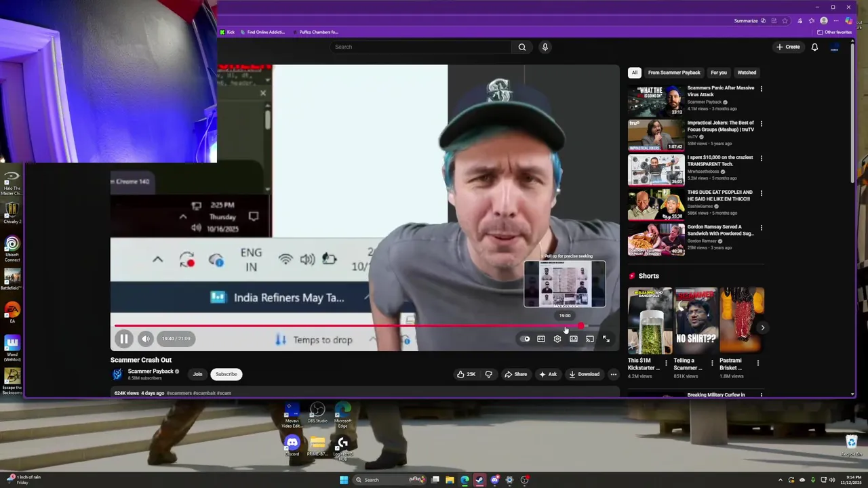
Task: Select the For you chip
Action: (x=719, y=73)
